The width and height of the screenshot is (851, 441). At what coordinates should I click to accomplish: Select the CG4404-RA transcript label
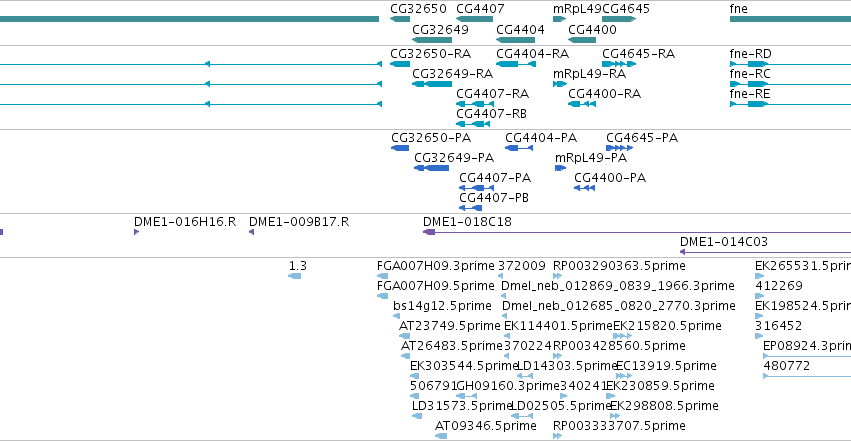[532, 54]
